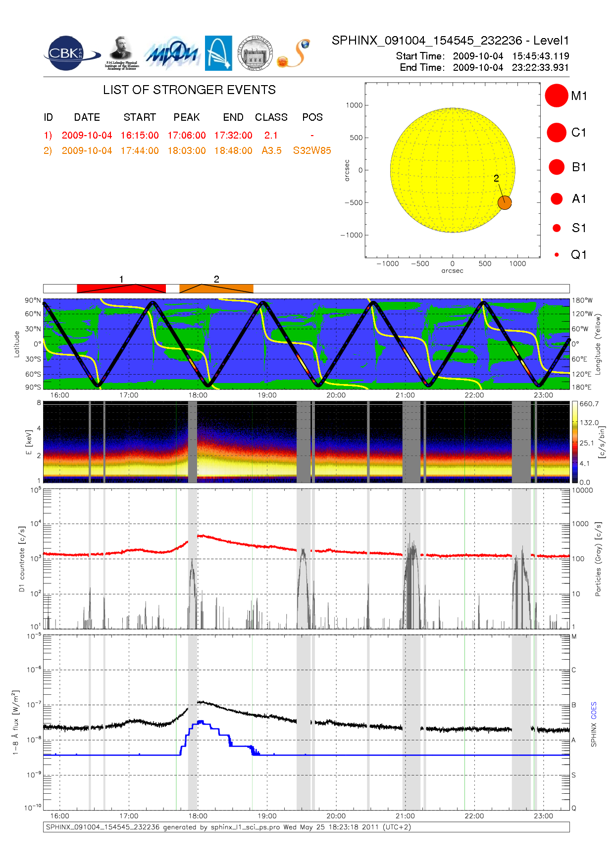Click the event 1 row date 2009-10-04

point(87,136)
